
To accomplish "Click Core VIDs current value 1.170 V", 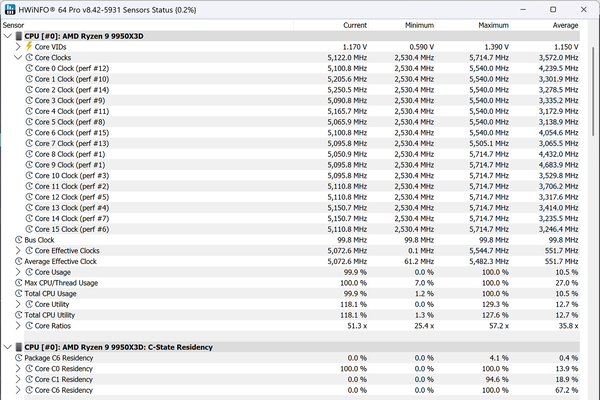I will pos(355,47).
